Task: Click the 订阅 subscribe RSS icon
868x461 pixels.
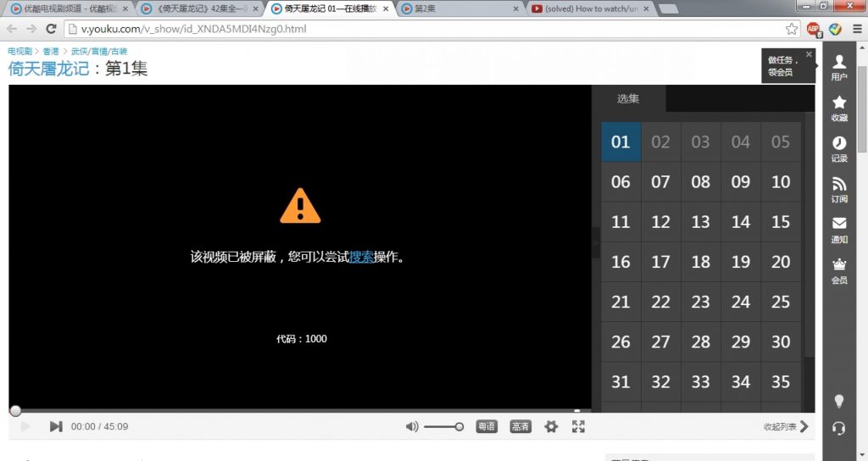Action: click(838, 188)
